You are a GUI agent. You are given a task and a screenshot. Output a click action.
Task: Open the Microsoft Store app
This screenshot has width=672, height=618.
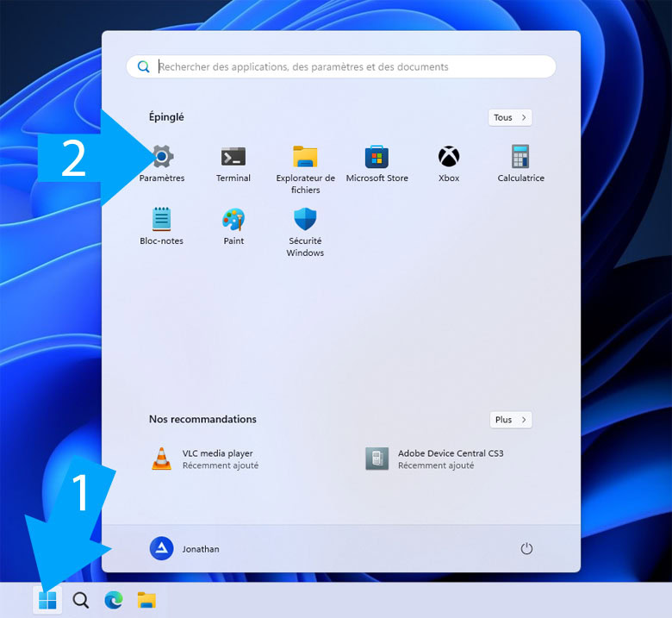(376, 164)
